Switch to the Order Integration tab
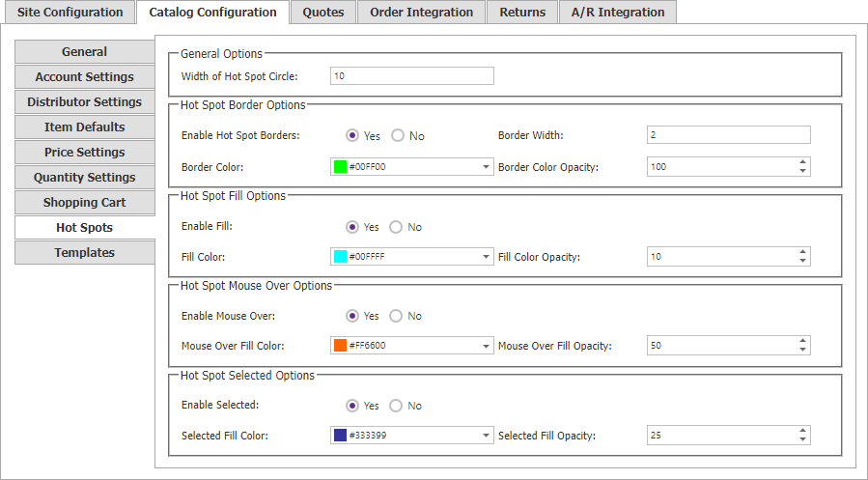Screen dimensions: 868x480 click(x=421, y=13)
